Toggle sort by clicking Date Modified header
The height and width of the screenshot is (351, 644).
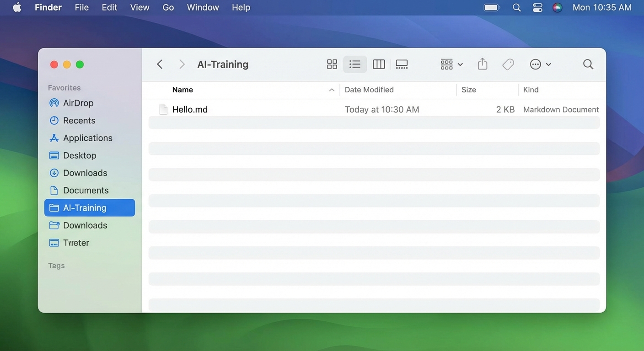point(369,90)
